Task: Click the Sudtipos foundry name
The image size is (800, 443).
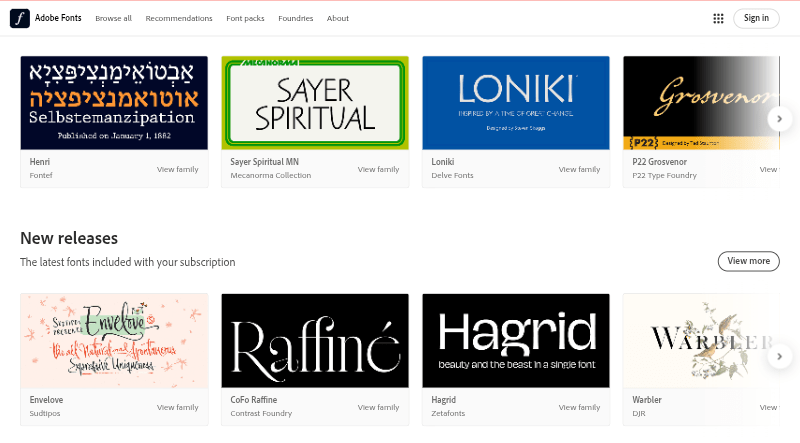Action: [x=45, y=413]
